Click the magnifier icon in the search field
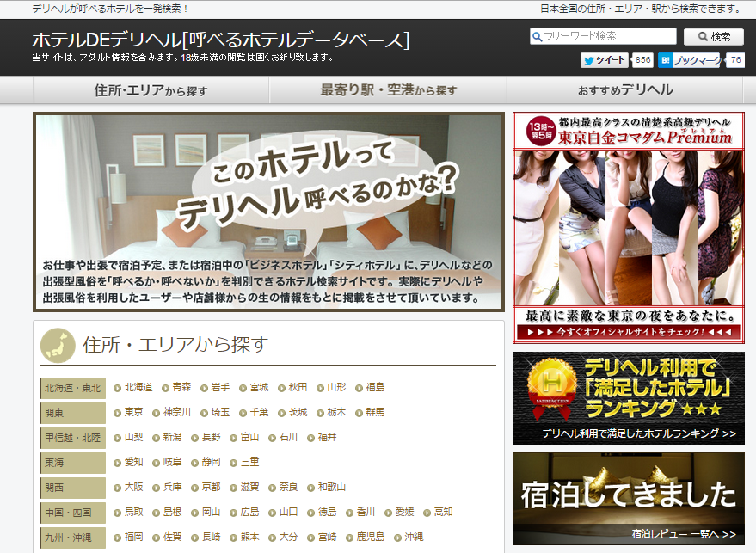756x553 pixels. pyautogui.click(x=536, y=37)
